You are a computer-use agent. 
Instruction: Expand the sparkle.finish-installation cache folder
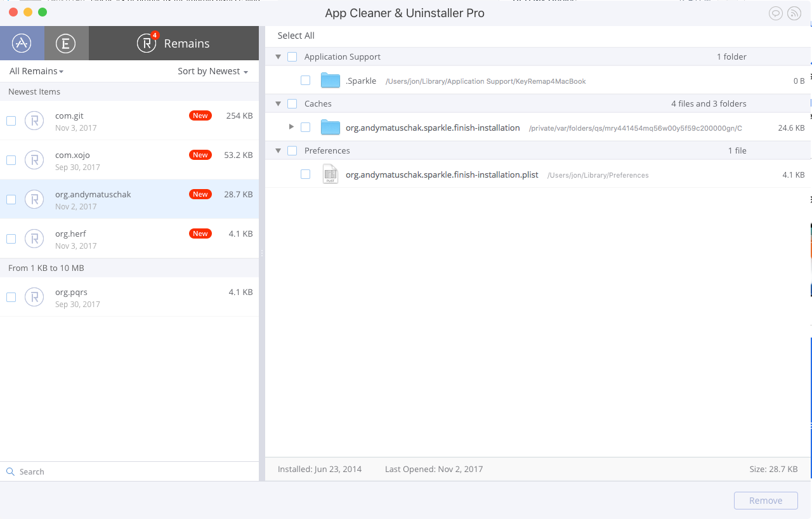tap(291, 127)
